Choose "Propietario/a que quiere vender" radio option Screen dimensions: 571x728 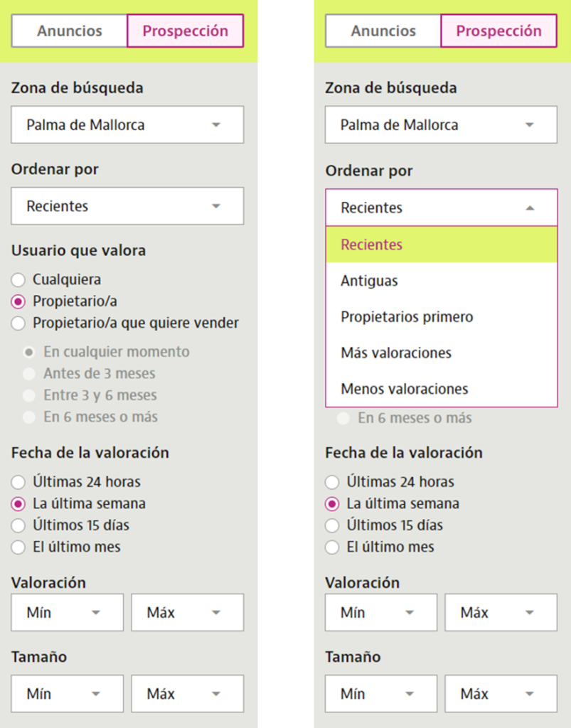tap(18, 323)
